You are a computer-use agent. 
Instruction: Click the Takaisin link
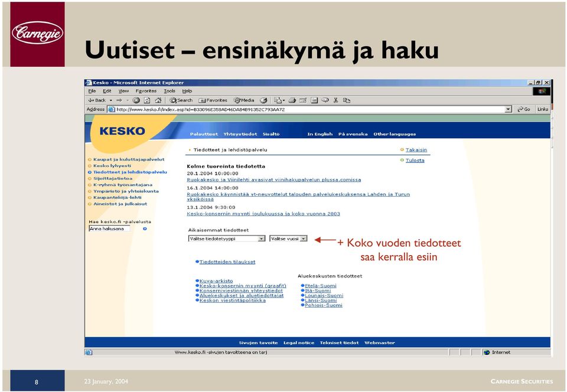click(416, 150)
